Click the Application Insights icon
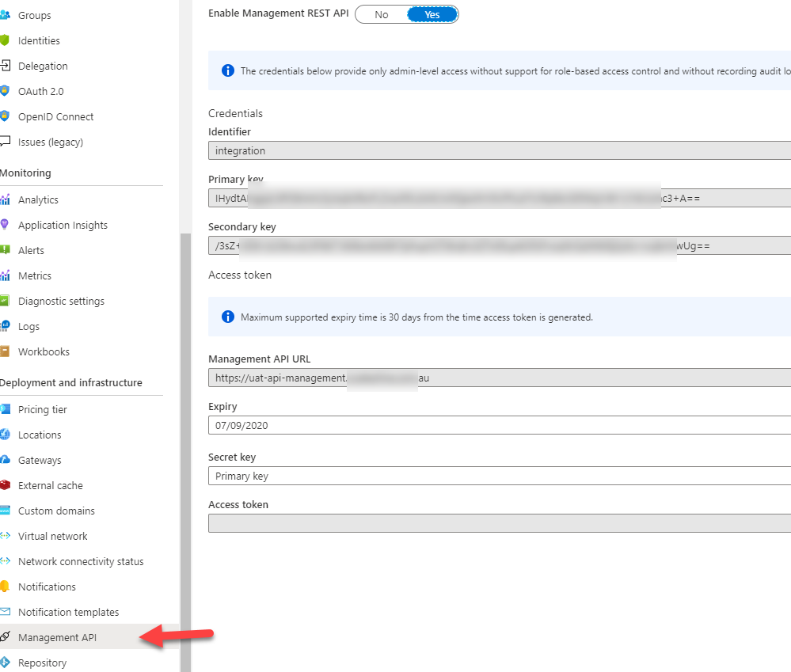The width and height of the screenshot is (791, 672). 5,226
